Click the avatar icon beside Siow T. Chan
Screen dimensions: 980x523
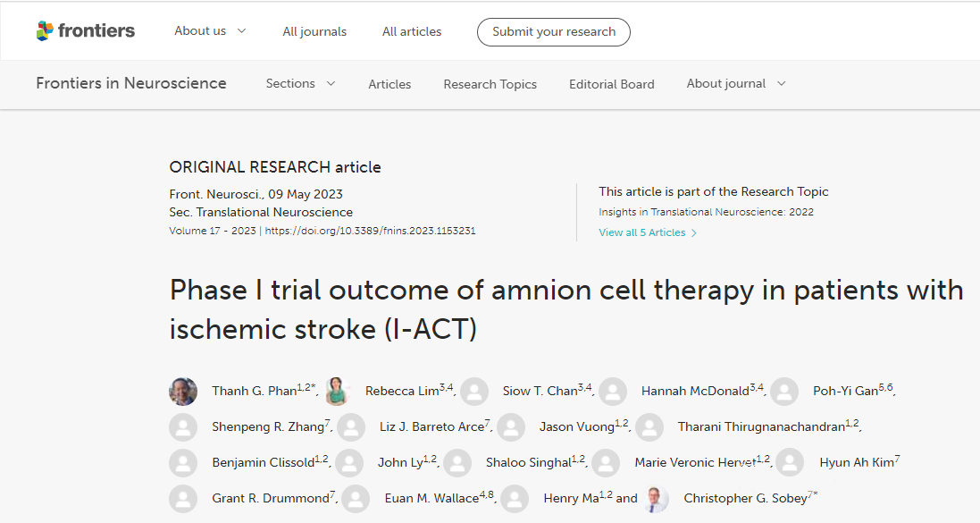[474, 391]
